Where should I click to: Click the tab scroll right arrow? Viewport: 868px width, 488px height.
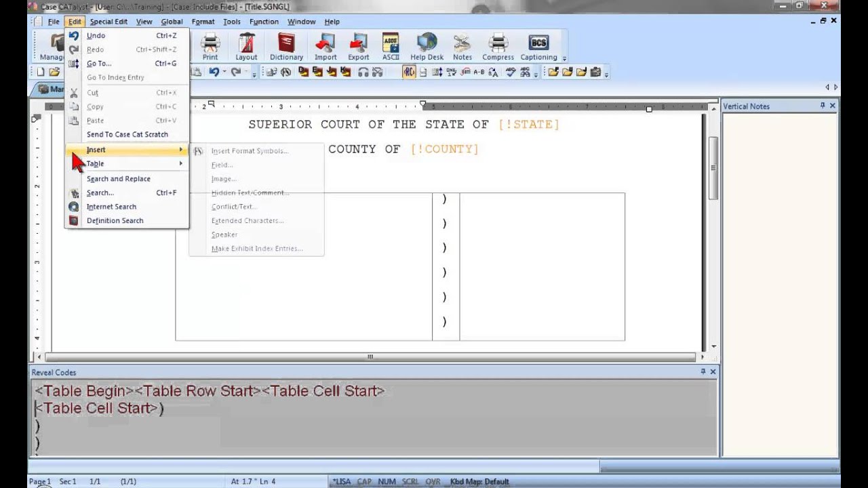click(x=835, y=87)
